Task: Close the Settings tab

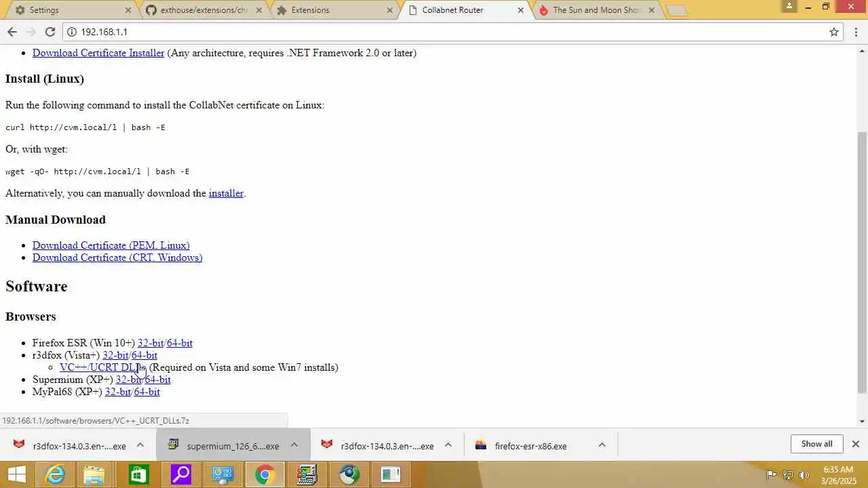Action: (129, 10)
